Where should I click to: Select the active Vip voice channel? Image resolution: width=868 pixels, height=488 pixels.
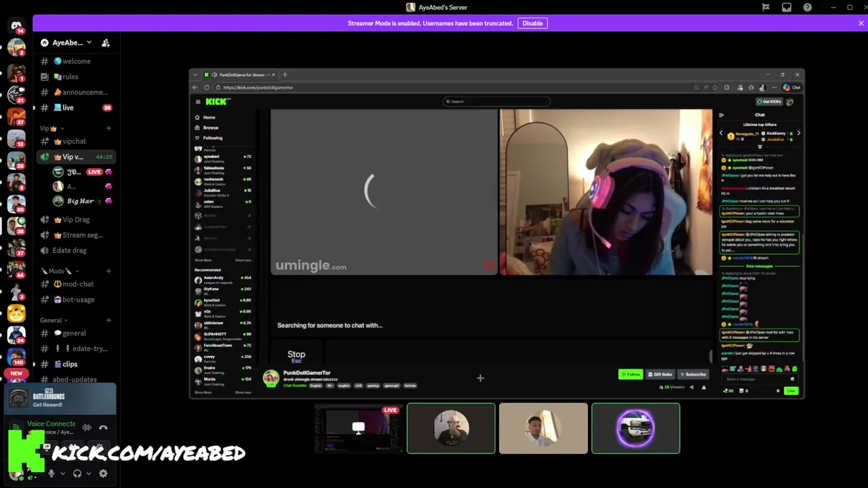coord(75,157)
